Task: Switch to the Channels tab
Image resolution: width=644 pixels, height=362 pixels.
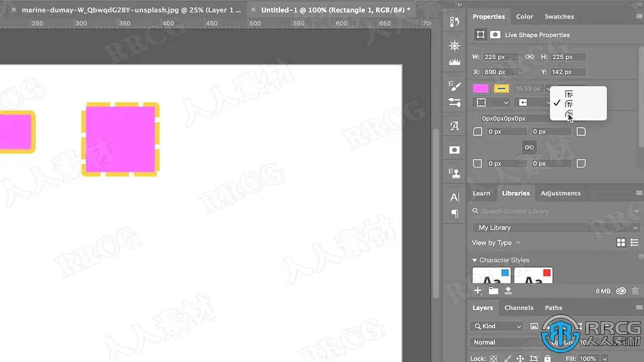Action: [x=519, y=308]
